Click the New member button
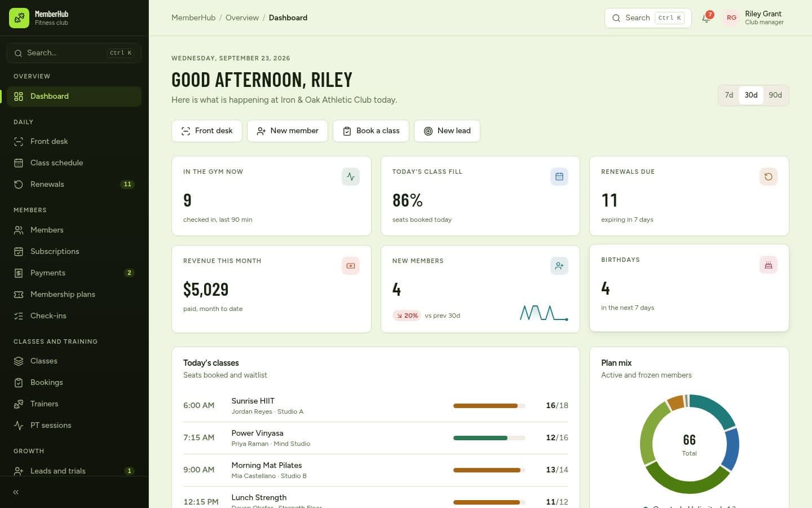Image resolution: width=812 pixels, height=508 pixels. coord(288,131)
